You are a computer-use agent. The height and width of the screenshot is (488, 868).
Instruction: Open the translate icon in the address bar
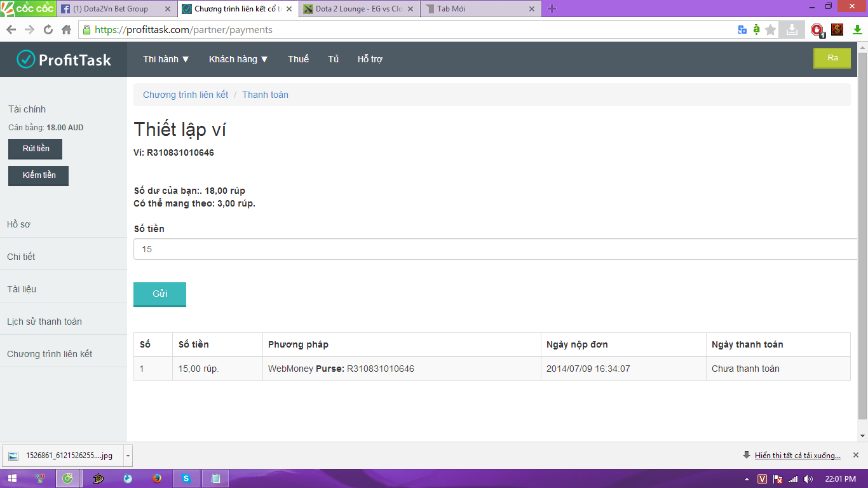point(742,30)
